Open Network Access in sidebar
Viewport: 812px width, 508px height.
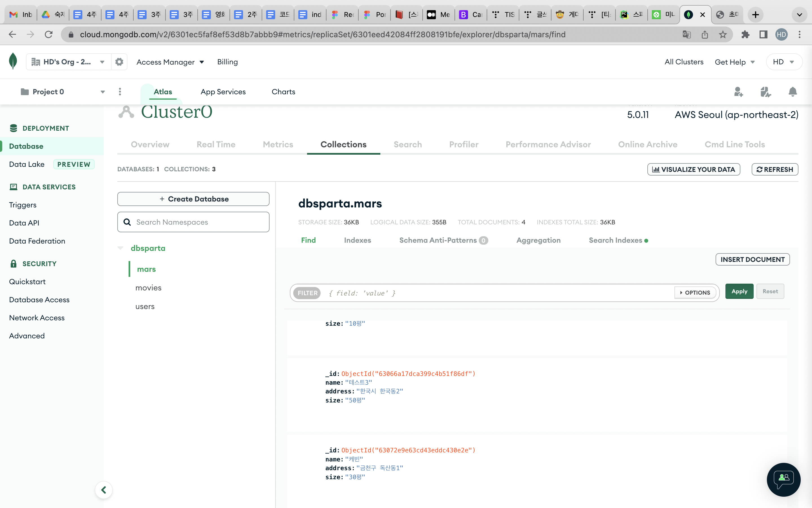tap(37, 318)
